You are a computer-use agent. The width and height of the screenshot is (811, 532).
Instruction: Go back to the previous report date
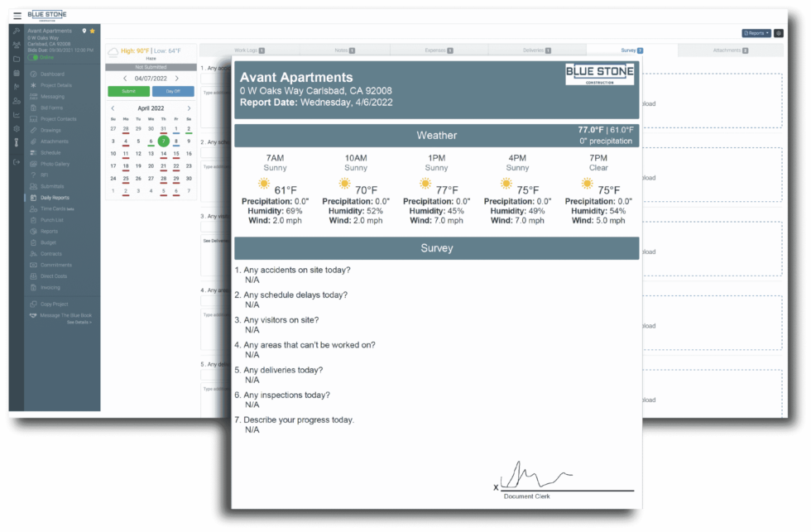coord(125,79)
